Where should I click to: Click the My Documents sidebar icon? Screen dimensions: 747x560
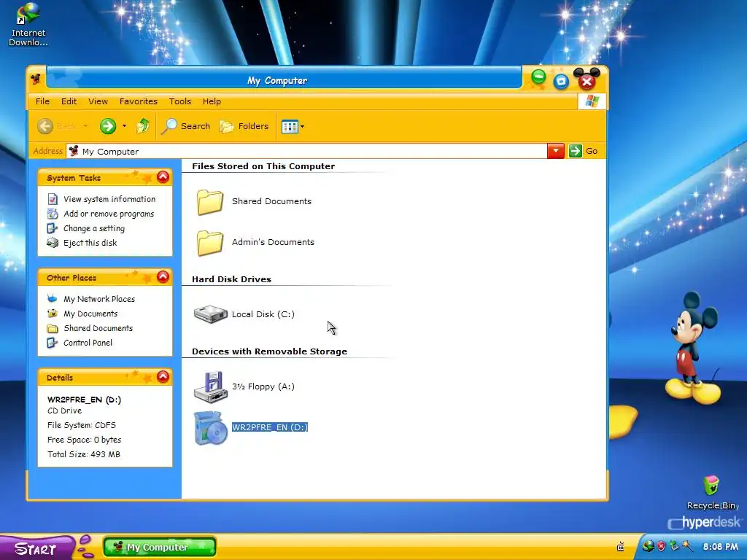click(53, 314)
